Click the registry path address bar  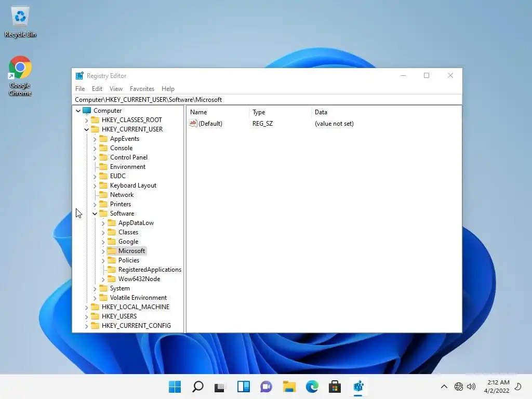tap(267, 99)
